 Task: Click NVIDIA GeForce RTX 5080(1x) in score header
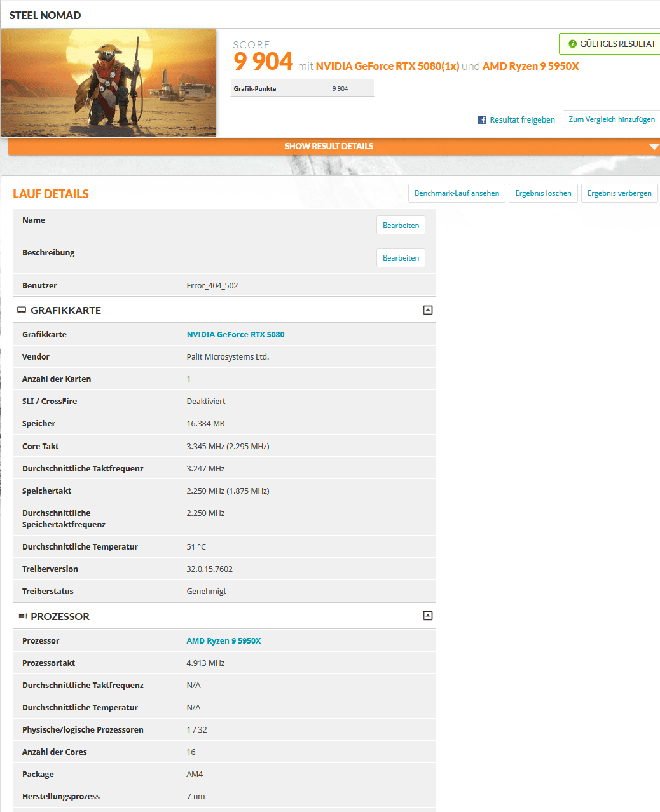387,66
